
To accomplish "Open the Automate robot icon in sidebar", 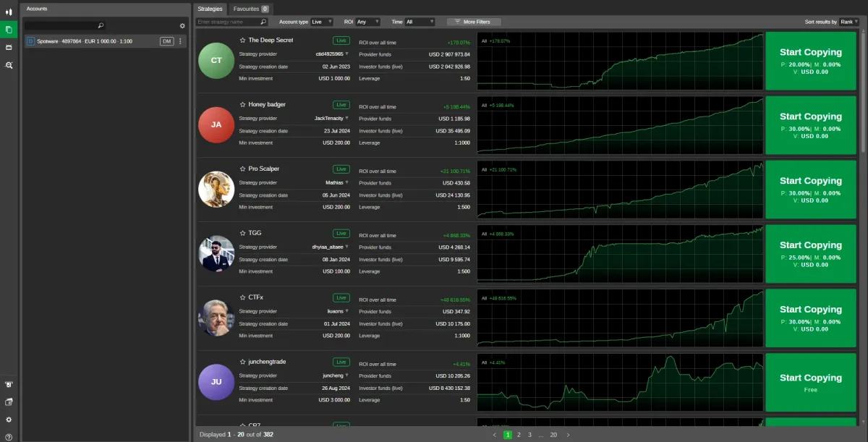I will tap(9, 47).
